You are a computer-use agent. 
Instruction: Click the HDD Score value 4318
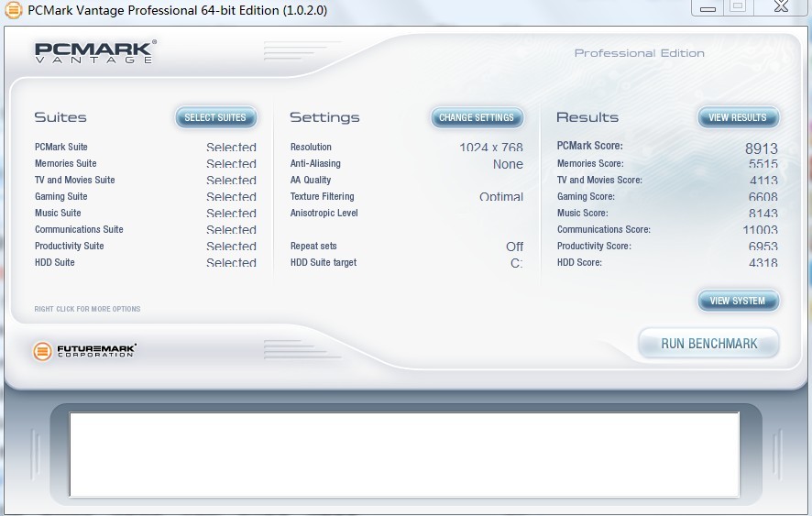click(x=763, y=263)
